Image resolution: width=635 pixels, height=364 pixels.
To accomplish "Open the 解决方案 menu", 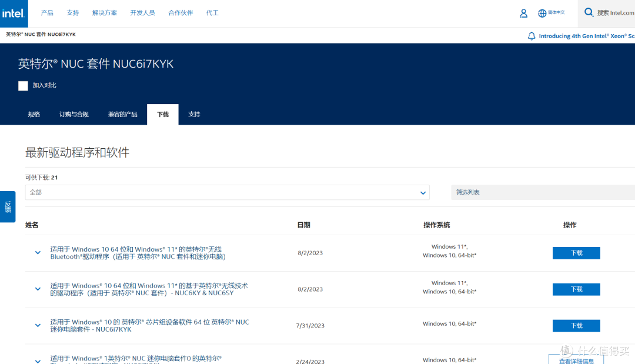I will tap(105, 13).
